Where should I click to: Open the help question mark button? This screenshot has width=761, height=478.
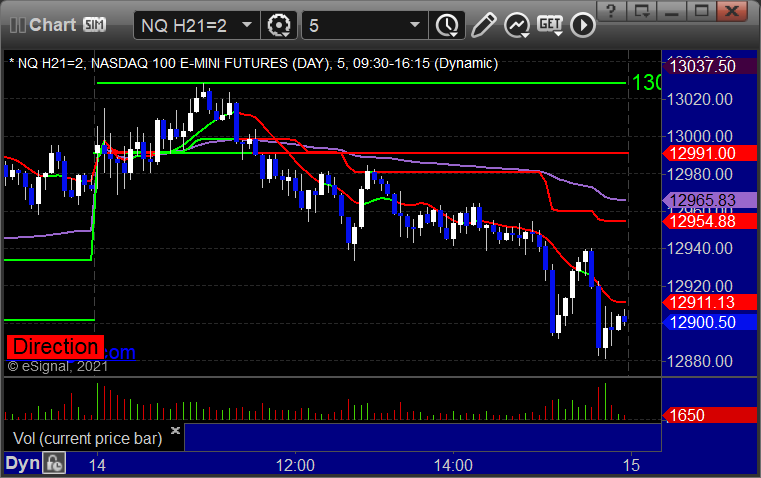pyautogui.click(x=611, y=11)
